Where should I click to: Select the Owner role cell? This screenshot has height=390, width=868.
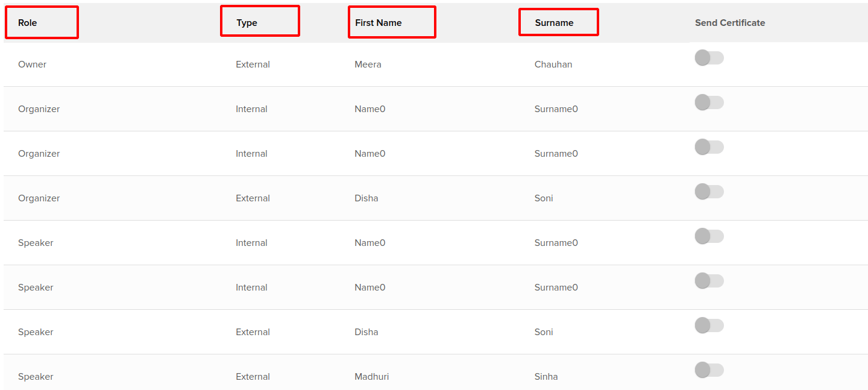(x=32, y=64)
